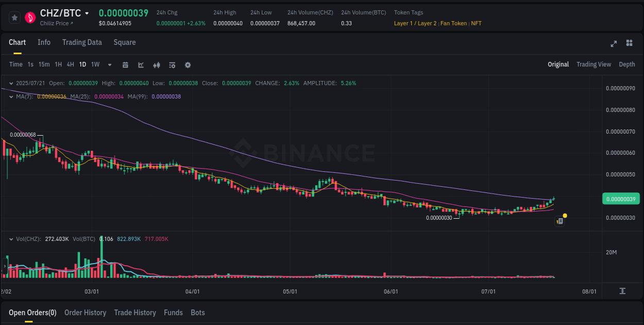Switch to the Trading Data tab
This screenshot has height=325, width=644.
pos(82,42)
